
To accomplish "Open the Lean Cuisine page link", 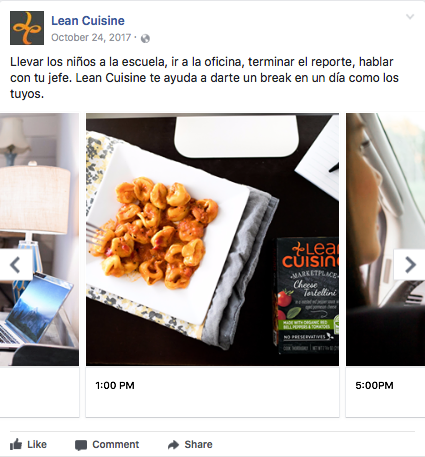I will tap(88, 21).
